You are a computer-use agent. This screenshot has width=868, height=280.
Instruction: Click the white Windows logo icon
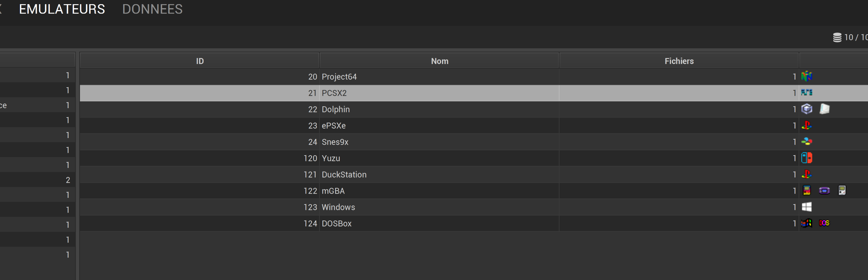(806, 207)
